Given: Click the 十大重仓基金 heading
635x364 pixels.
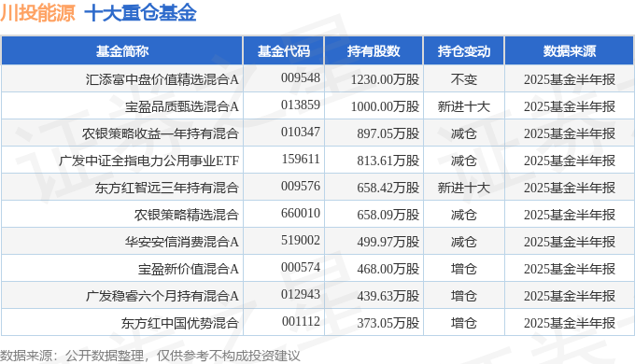Looking at the screenshot, I should coord(140,12).
